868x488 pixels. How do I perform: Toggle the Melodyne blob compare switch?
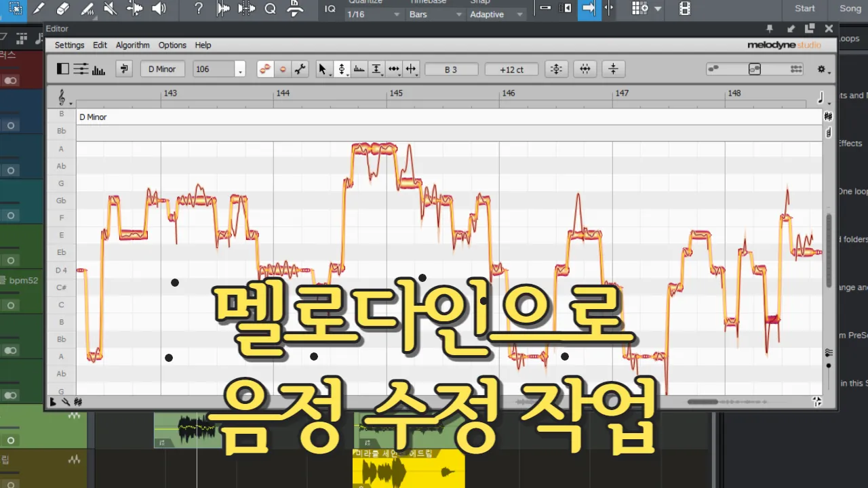click(x=265, y=69)
